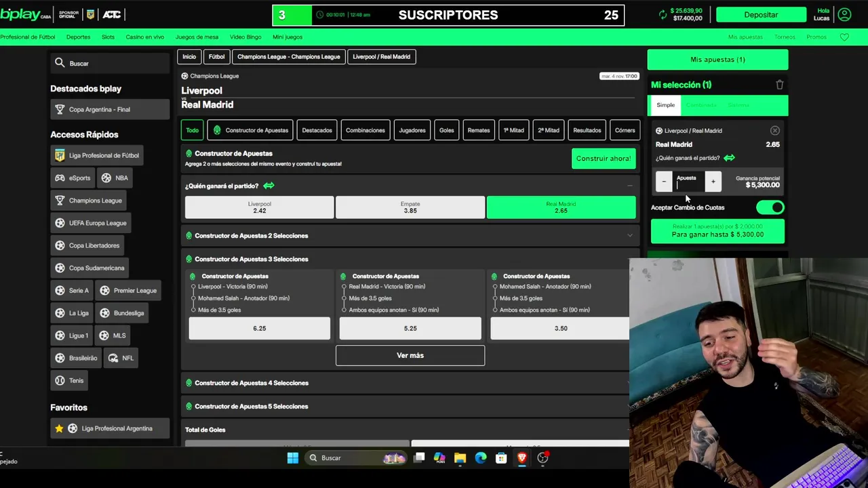
Task: Open Microsoft Store from taskbar
Action: [x=501, y=458]
